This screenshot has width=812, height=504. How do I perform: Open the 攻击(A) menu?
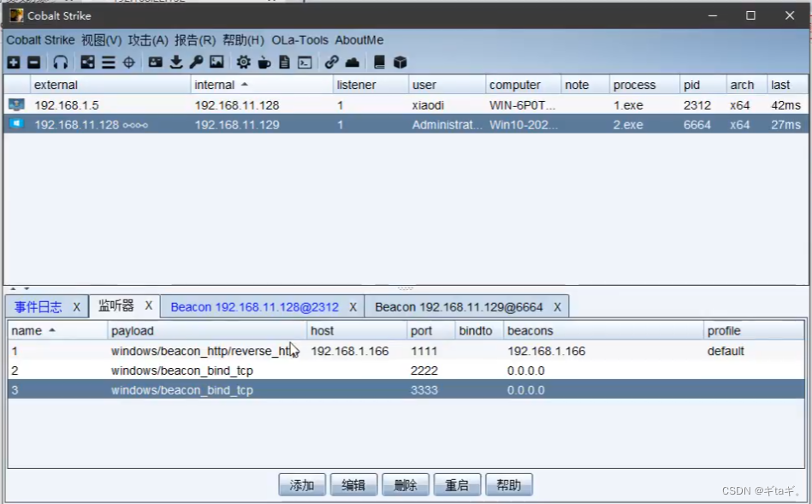tap(148, 40)
